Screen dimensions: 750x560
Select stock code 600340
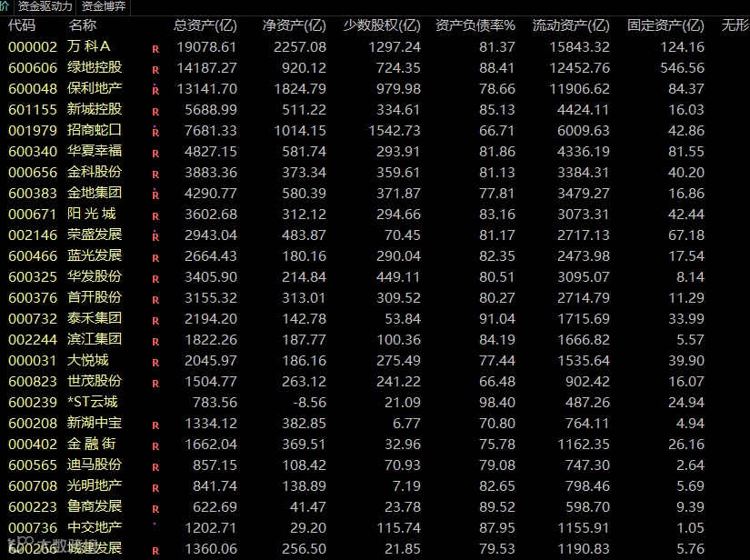click(33, 152)
